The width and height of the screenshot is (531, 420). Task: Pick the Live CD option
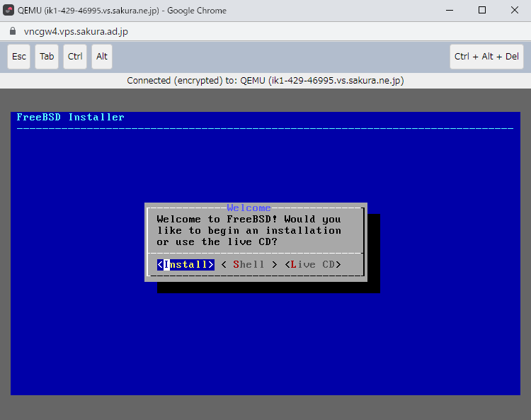pos(313,264)
